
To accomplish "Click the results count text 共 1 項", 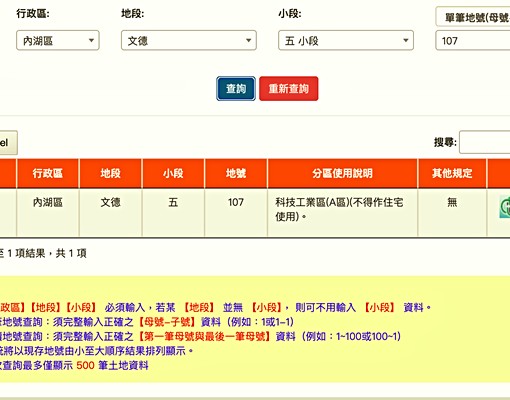I will [71, 253].
